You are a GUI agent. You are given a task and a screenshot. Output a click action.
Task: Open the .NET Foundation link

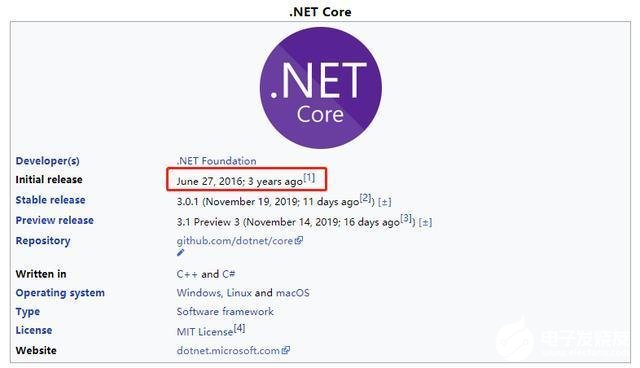[217, 161]
